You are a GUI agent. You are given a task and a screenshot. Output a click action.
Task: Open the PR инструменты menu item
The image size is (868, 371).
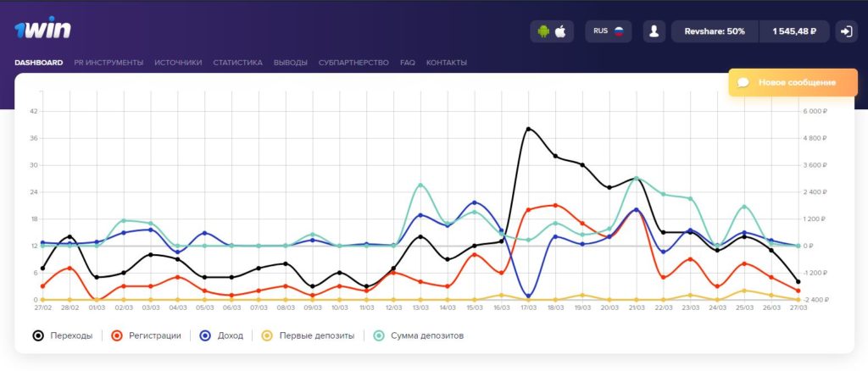coord(108,63)
